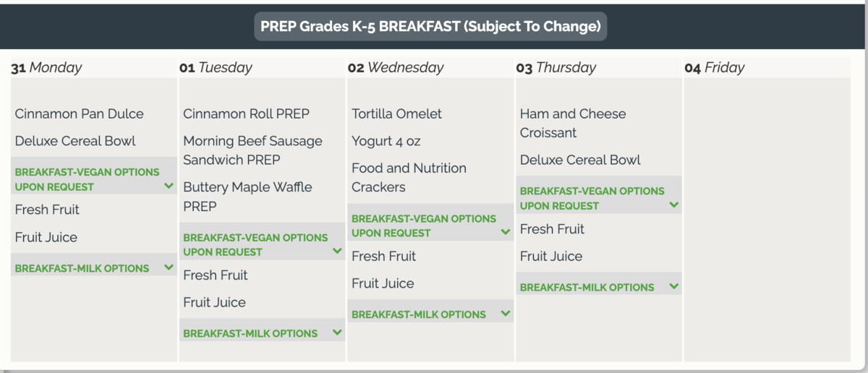Open Cinnamon Roll PREP on Tuesday
The image size is (868, 373).
point(246,113)
